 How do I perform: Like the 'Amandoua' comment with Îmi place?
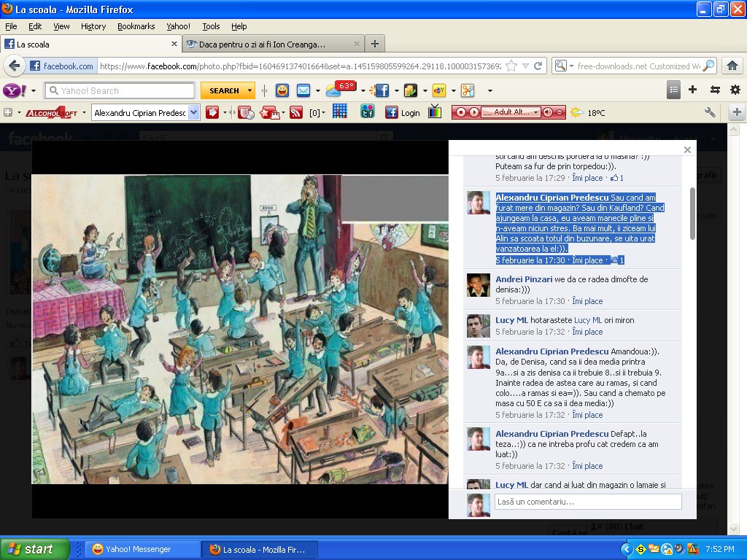click(587, 415)
